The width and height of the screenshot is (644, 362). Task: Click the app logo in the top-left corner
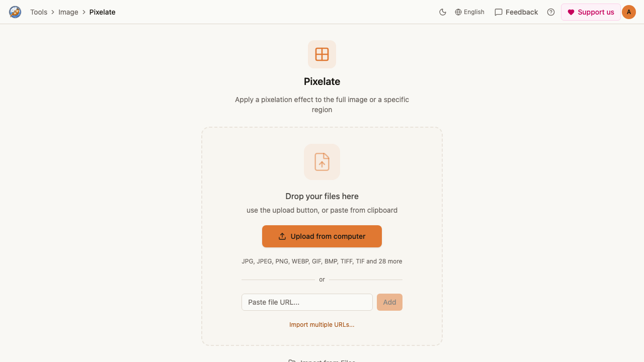click(x=15, y=12)
